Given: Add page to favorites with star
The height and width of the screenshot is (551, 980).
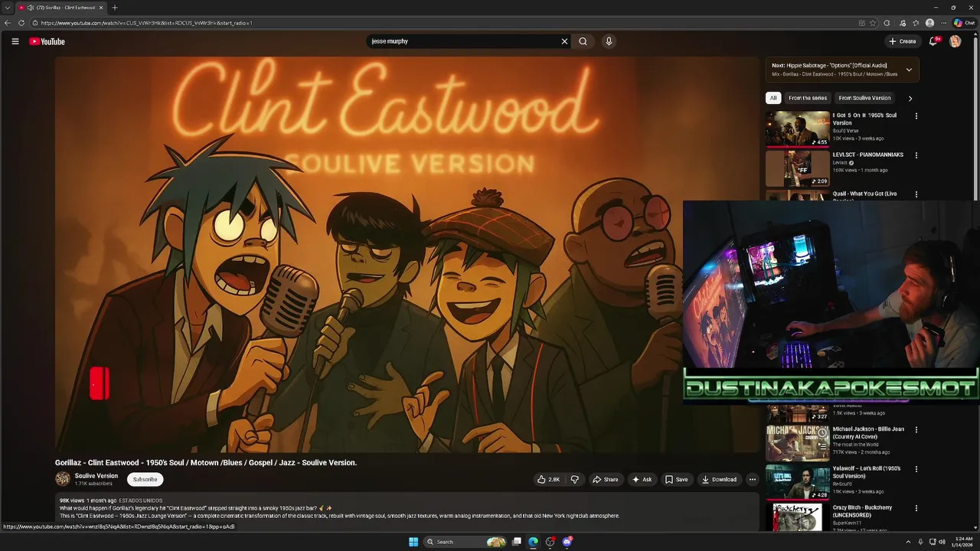Looking at the screenshot, I should (x=873, y=23).
